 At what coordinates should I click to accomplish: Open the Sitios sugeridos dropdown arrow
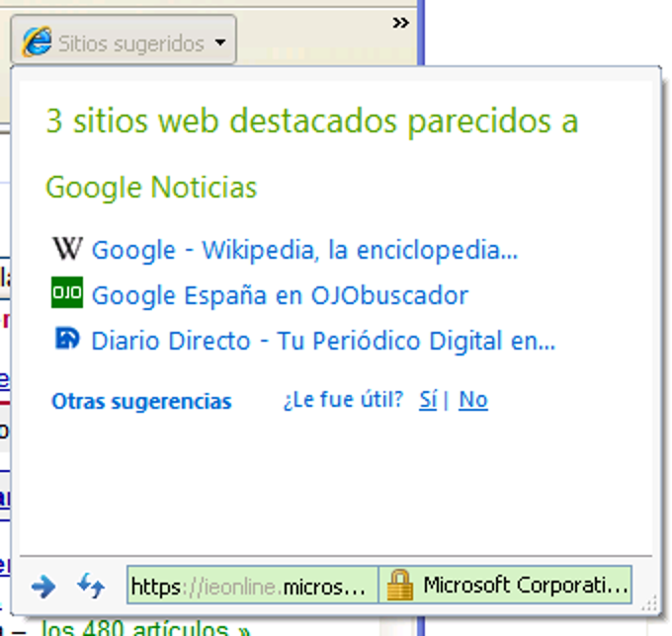click(220, 42)
